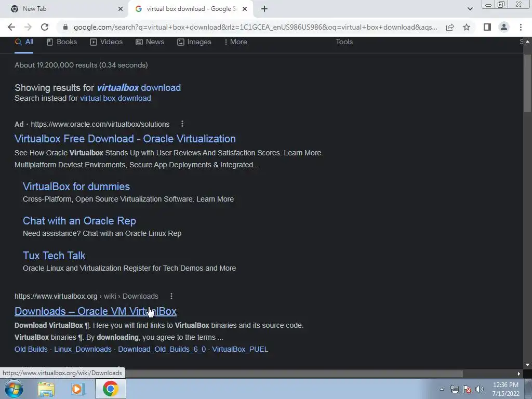
Task: Click the https://www.virtualbox.org breadcrumb text
Action: pos(56,296)
